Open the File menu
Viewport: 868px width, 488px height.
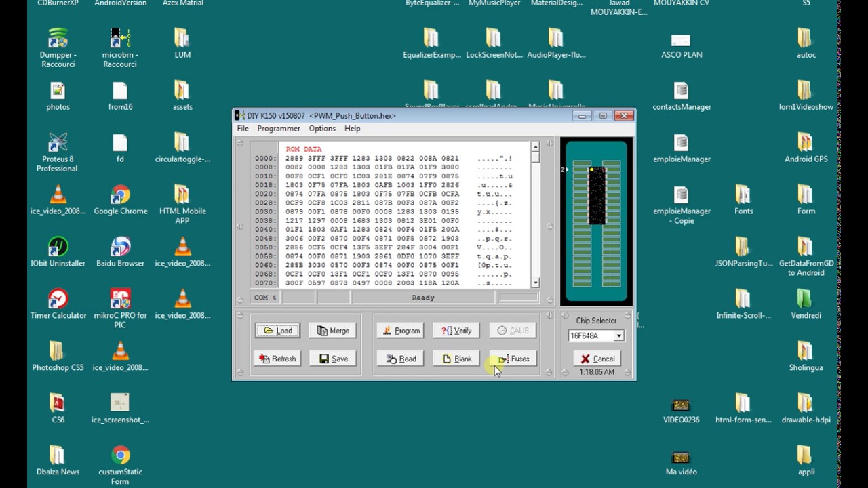click(x=242, y=128)
